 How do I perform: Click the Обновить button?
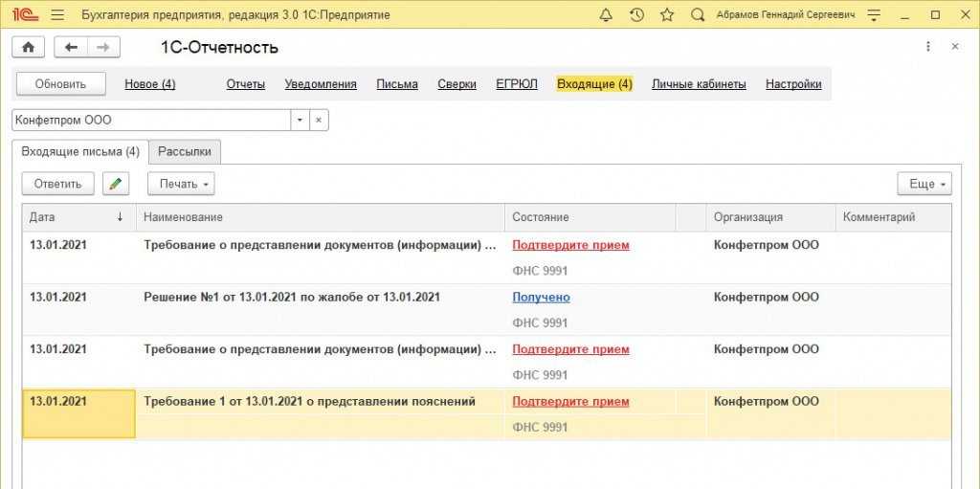tap(60, 84)
